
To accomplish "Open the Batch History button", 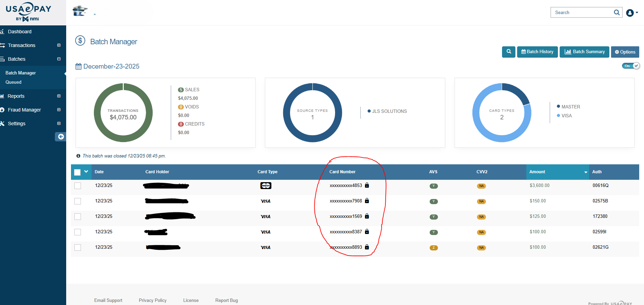I will click(x=537, y=52).
